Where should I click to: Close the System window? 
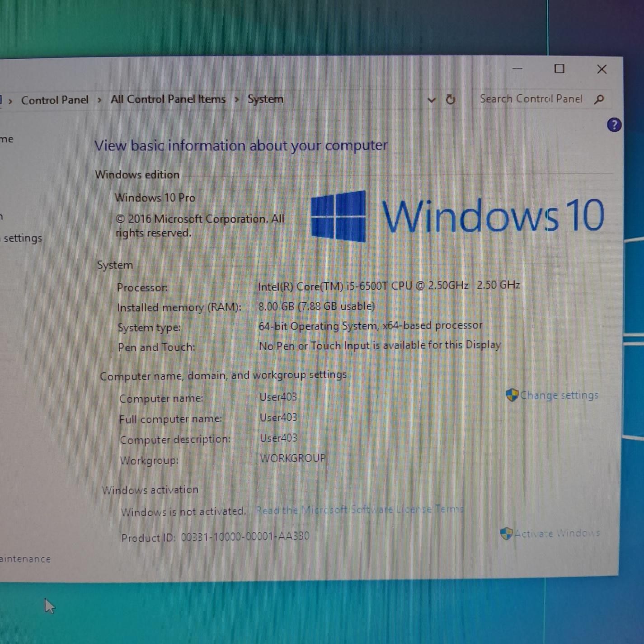coord(602,69)
